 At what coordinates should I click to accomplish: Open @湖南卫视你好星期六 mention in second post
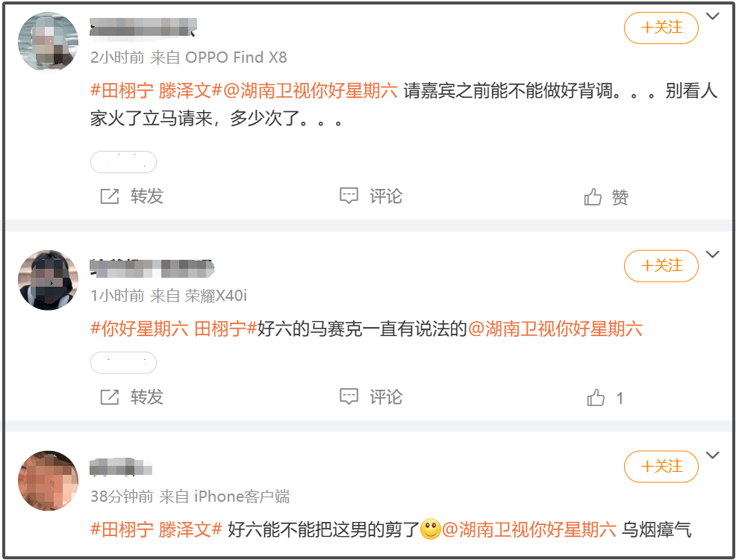click(555, 329)
